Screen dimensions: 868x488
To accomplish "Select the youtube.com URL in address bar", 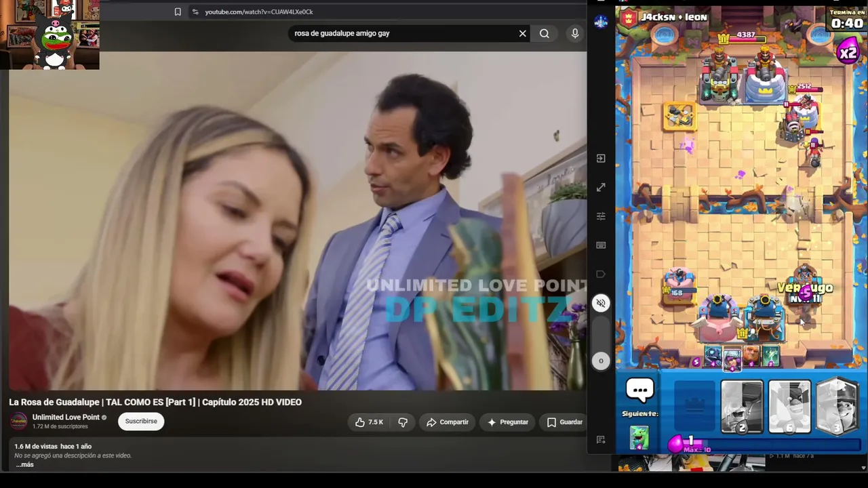I will 259,12.
